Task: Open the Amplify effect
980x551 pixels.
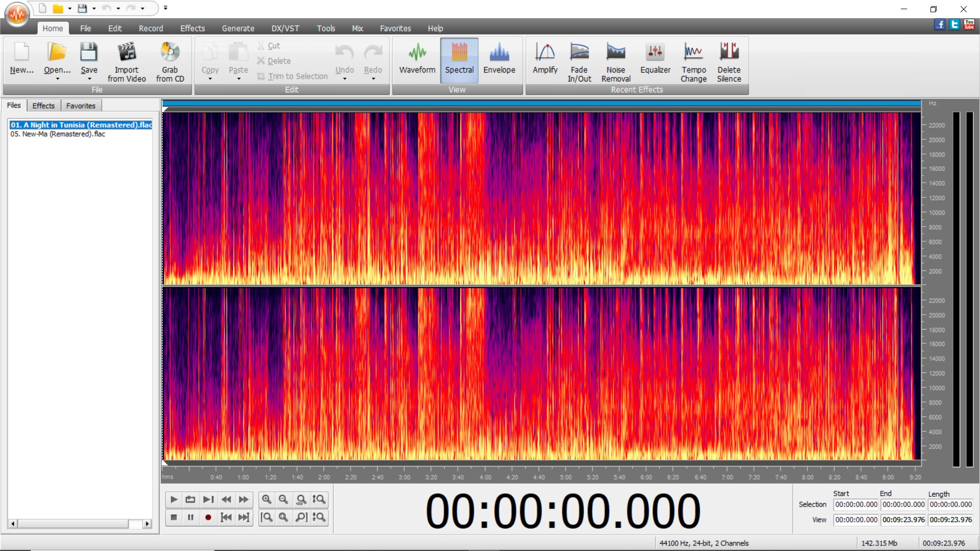Action: (545, 59)
